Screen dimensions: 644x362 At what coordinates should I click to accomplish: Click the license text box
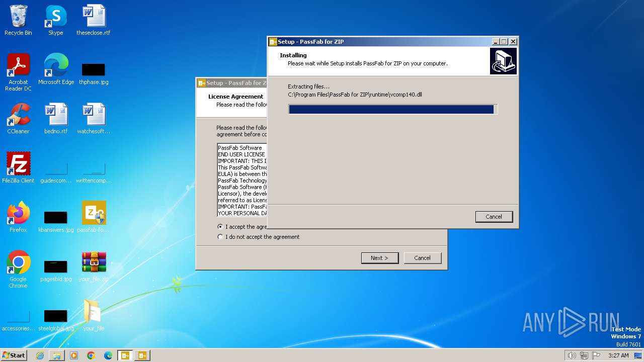(242, 180)
